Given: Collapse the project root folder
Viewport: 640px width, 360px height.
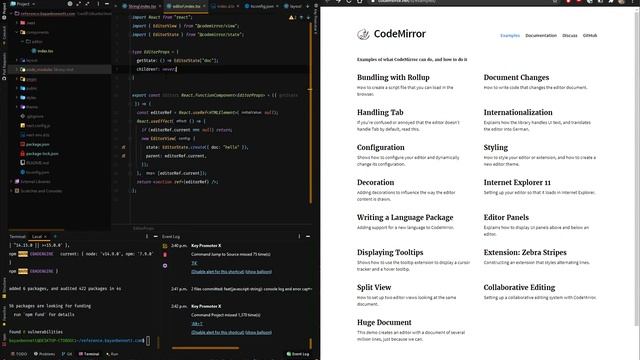Looking at the screenshot, I should pos(11,13).
